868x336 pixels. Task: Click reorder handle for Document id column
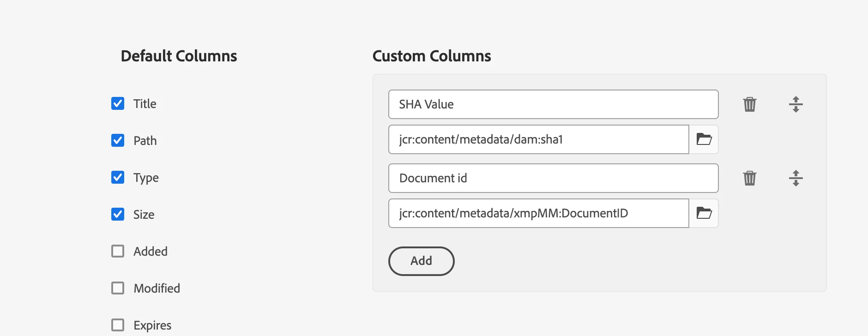pyautogui.click(x=796, y=178)
